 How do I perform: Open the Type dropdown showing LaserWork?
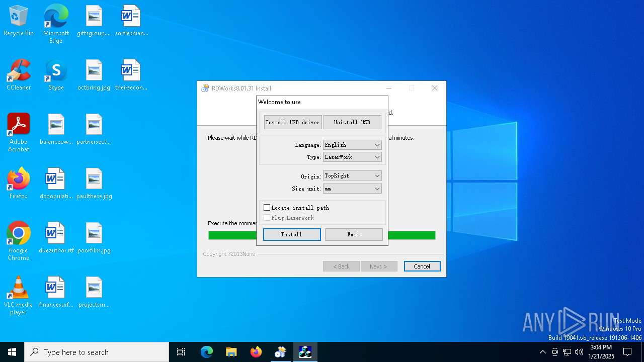coord(352,157)
